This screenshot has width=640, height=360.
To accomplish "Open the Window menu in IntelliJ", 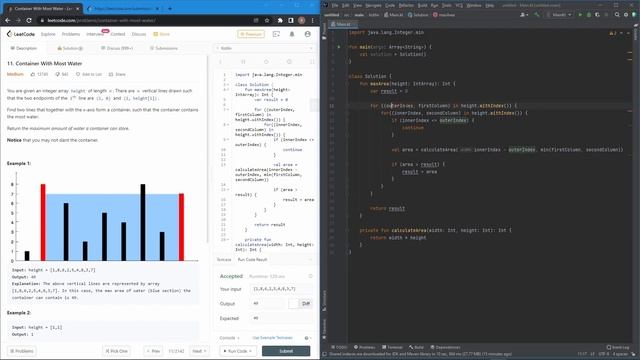I will (474, 5).
